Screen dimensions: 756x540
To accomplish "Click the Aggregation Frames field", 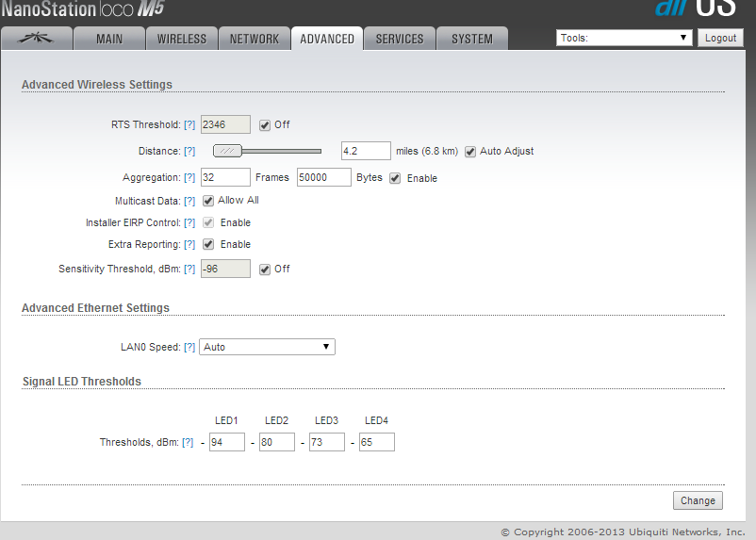I will coord(225,177).
